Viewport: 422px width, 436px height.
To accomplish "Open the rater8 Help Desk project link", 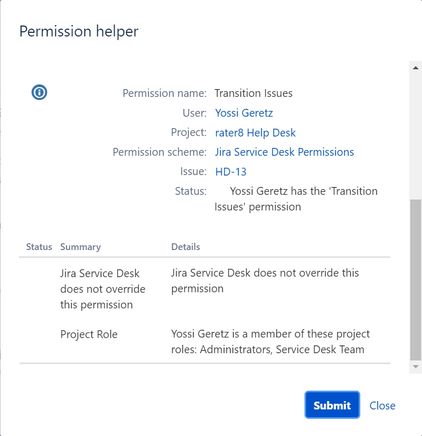I will point(255,133).
